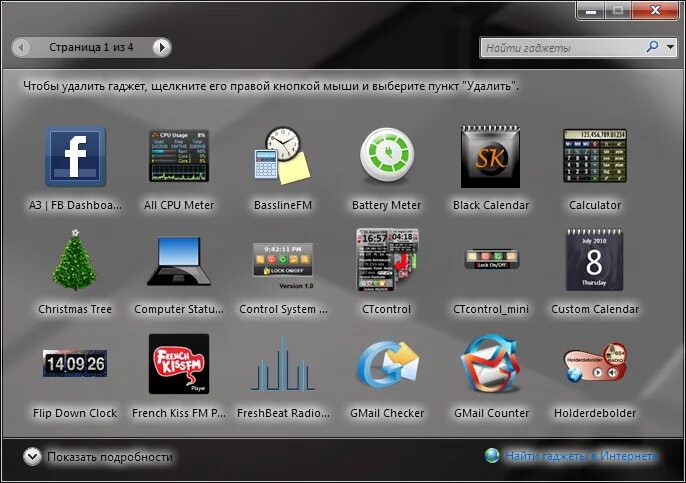The image size is (686, 483).
Task: Click the CTcontrol_mini label text
Action: [x=491, y=309]
